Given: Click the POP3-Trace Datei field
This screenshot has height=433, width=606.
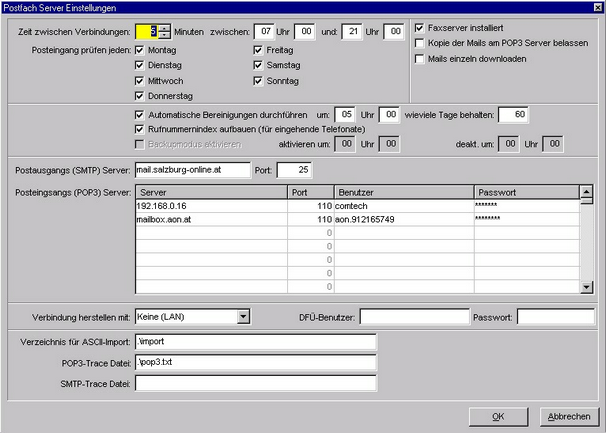Looking at the screenshot, I should (256, 363).
